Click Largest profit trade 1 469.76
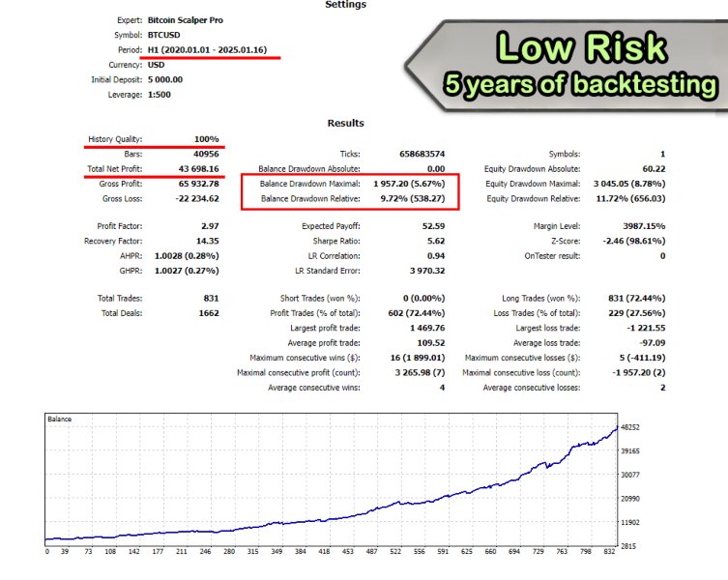This screenshot has width=728, height=580. point(427,328)
